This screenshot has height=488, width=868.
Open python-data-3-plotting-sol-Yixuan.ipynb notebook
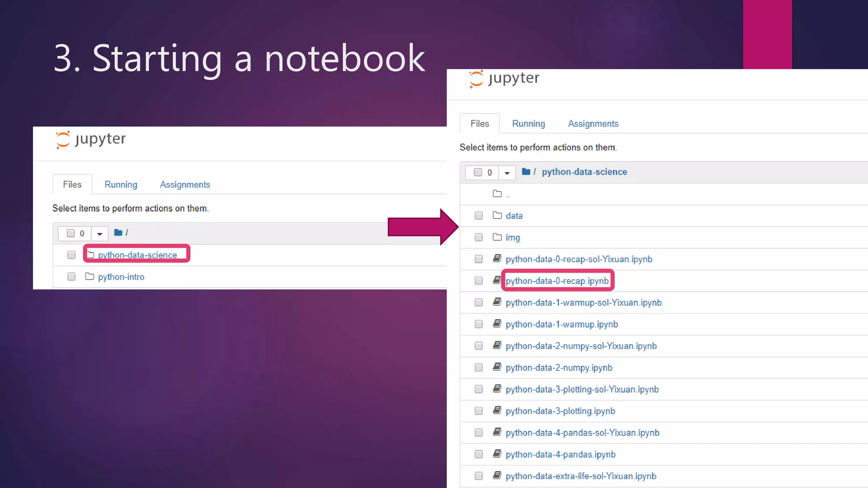click(582, 389)
